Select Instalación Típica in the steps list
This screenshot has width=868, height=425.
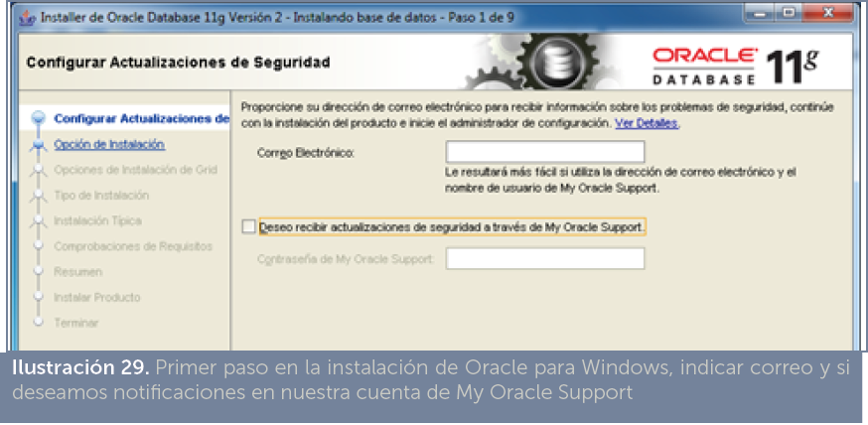click(97, 220)
